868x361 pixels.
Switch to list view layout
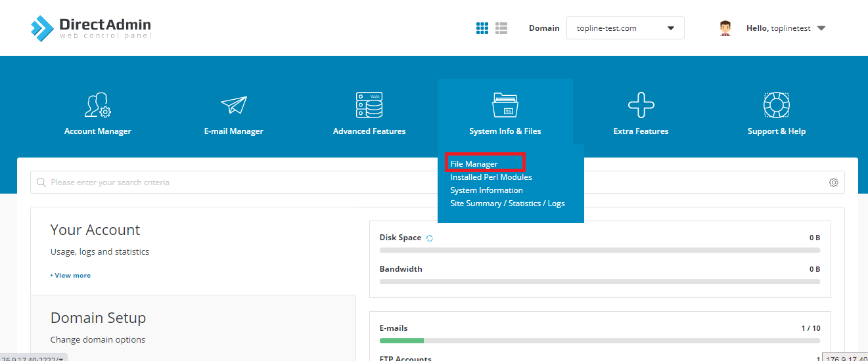501,28
